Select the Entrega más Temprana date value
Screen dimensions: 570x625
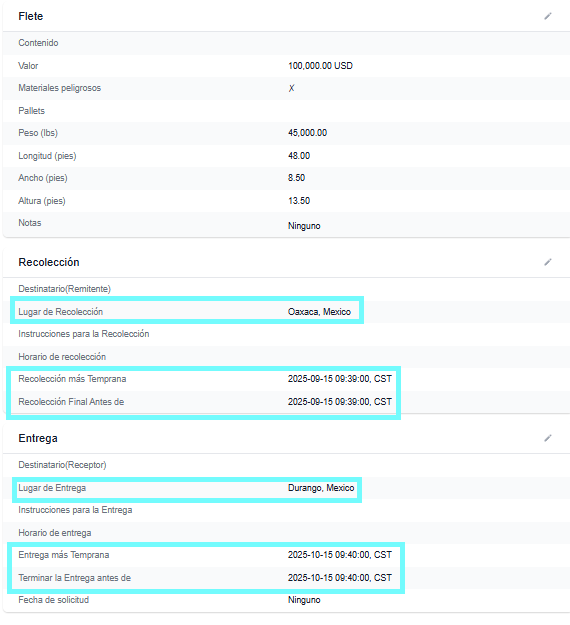pos(340,555)
